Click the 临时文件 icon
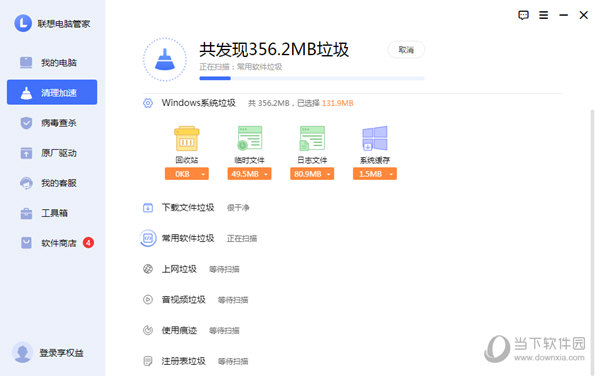 tap(249, 138)
